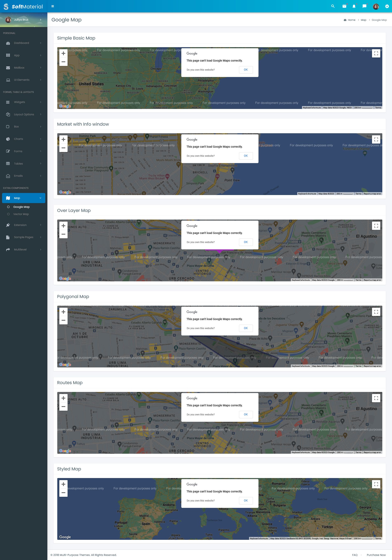Click the Sample Pages file icon
Screen dimensions: 392x560
(x=8, y=237)
